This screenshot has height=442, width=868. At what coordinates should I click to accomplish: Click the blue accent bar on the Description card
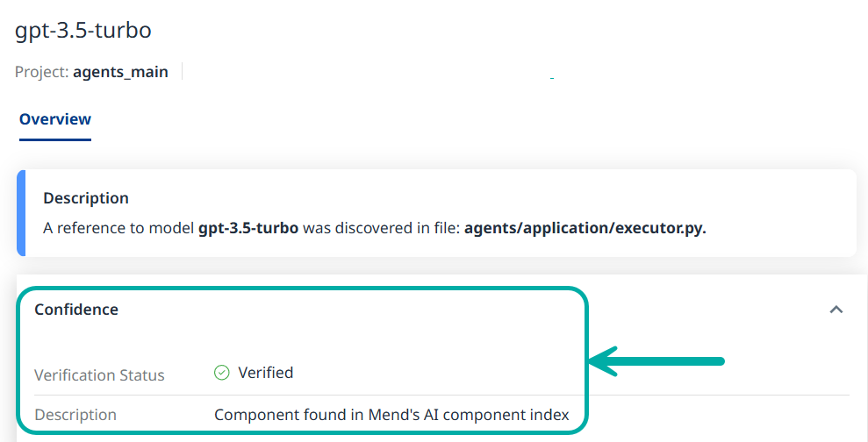(21, 213)
